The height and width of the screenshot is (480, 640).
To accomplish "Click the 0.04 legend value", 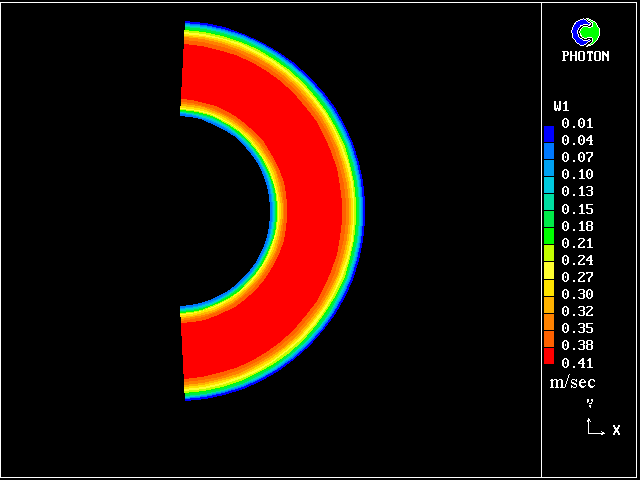I will coord(577,141).
